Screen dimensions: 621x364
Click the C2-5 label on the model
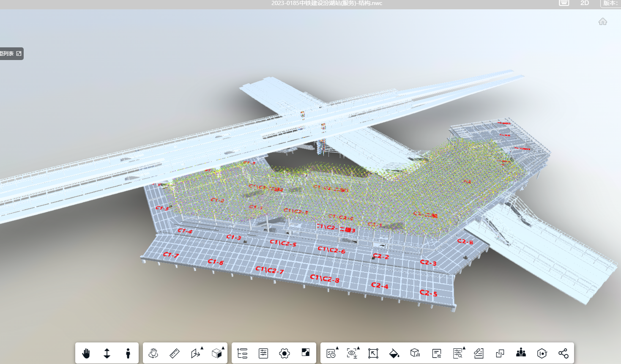pos(428,293)
